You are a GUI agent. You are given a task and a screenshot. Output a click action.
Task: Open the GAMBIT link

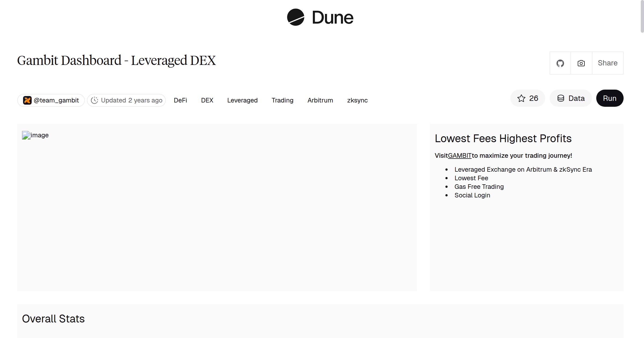point(459,156)
